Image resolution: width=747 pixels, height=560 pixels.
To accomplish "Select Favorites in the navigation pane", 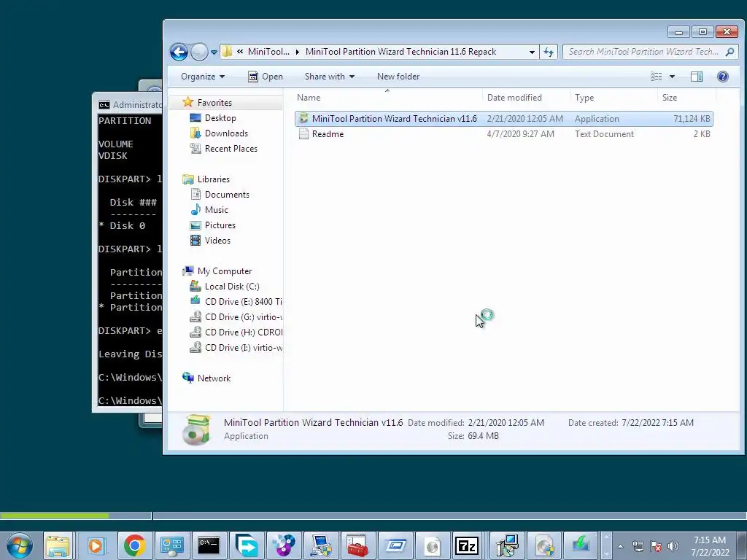I will pyautogui.click(x=214, y=103).
